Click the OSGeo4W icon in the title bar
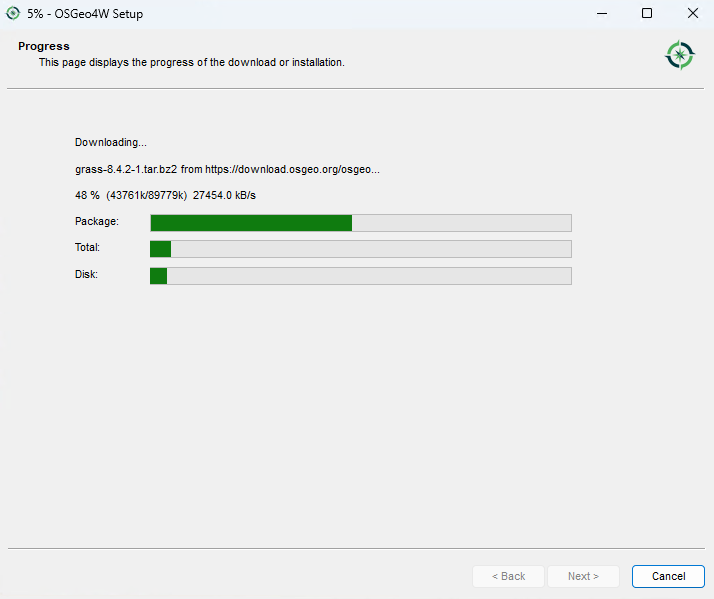 pyautogui.click(x=13, y=13)
